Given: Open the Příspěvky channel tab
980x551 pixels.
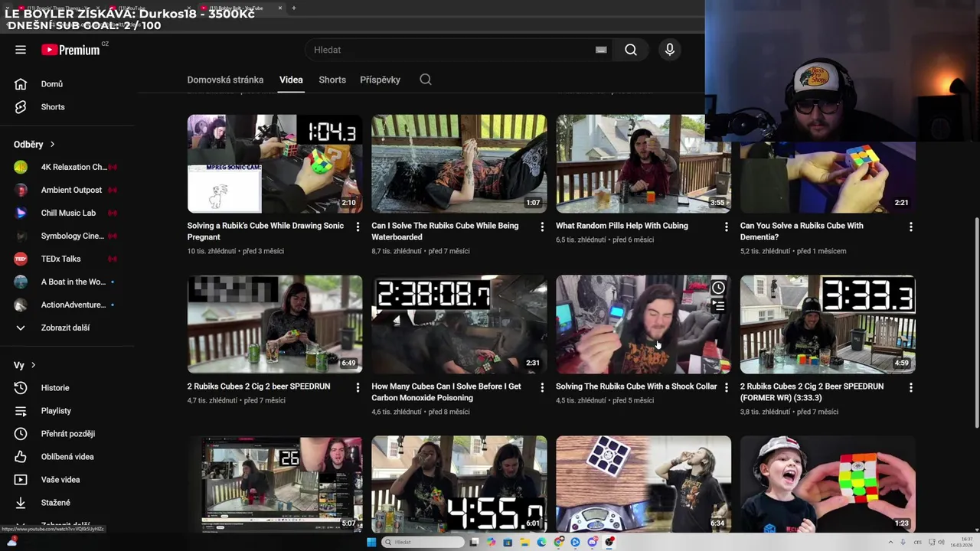Looking at the screenshot, I should pos(380,80).
